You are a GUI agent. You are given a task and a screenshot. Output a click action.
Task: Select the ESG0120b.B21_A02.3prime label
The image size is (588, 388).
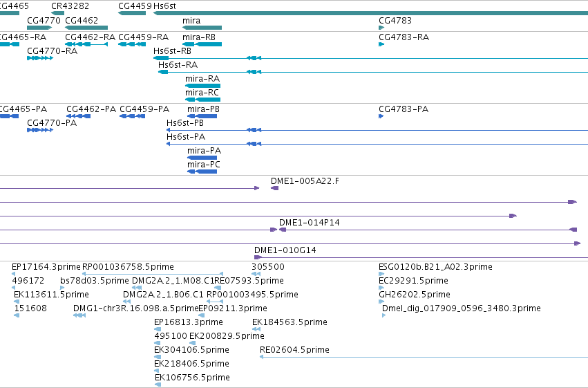click(x=435, y=267)
